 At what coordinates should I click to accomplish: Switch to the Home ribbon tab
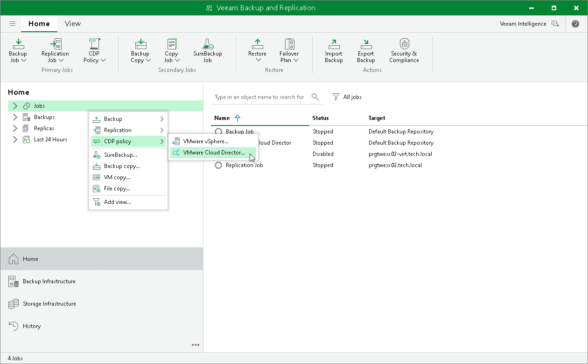point(39,23)
